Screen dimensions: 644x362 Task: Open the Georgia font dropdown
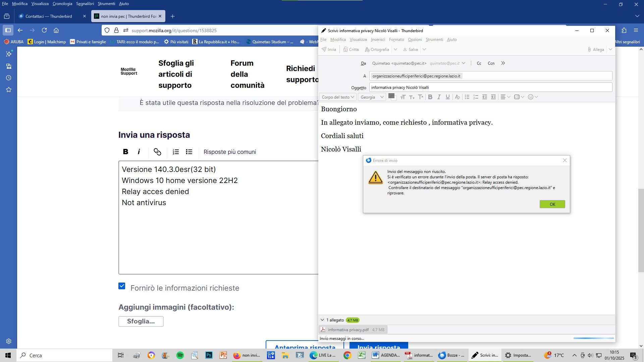[372, 97]
